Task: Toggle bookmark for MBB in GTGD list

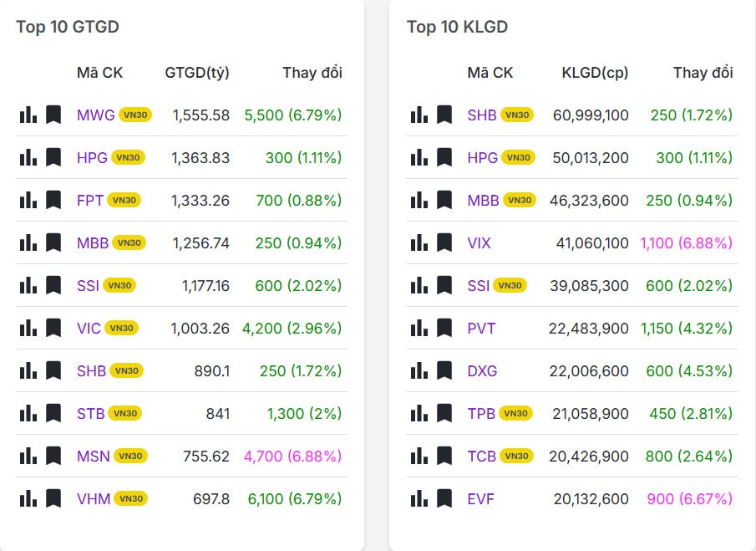Action: (x=53, y=242)
